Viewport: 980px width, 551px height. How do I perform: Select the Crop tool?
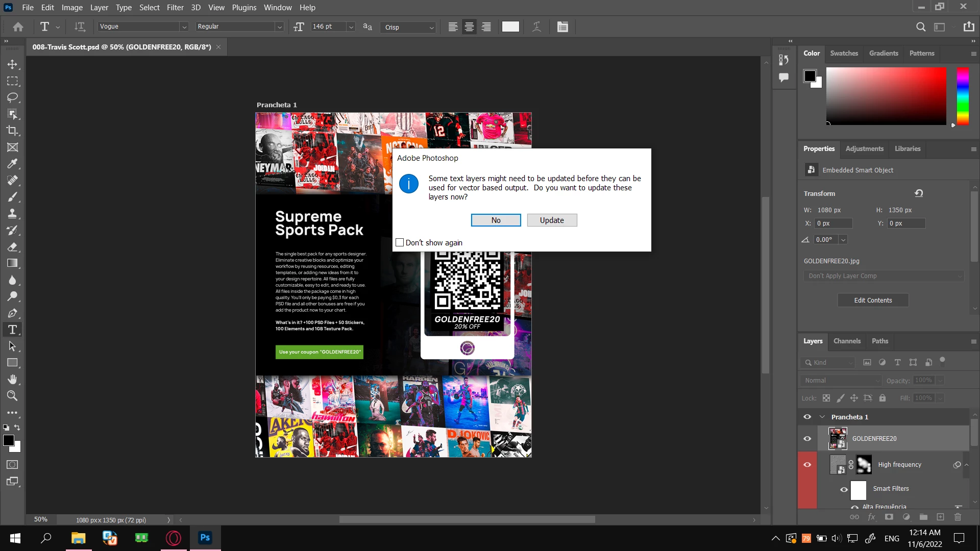(x=12, y=131)
